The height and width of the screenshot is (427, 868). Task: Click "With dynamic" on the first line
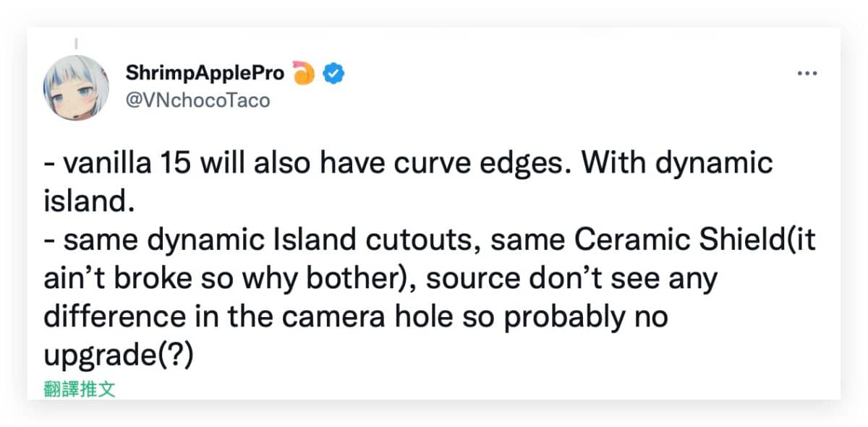click(x=677, y=164)
